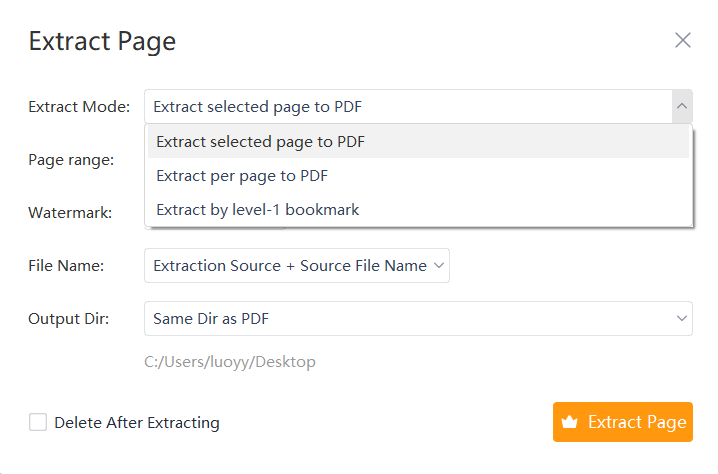Screen dimensions: 718x474
Task: Collapse the Extract Mode dropdown arrow
Action: (x=681, y=106)
